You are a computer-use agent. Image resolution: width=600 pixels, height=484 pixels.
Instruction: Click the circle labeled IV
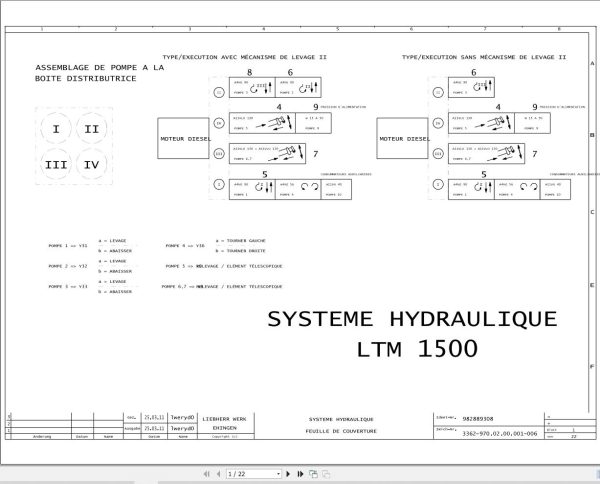(x=91, y=165)
